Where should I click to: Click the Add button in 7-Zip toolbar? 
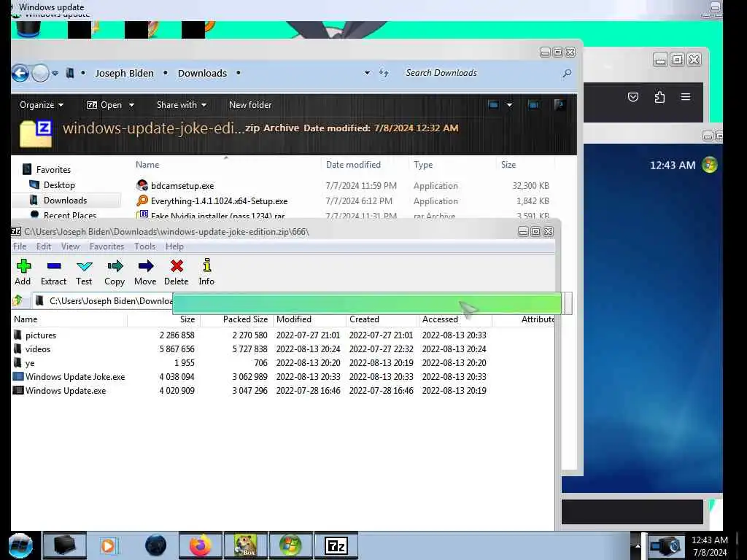tap(23, 272)
